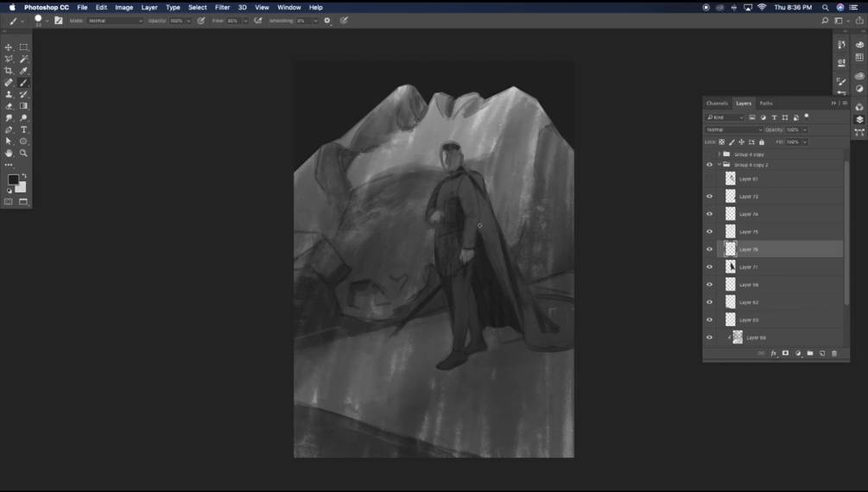Open the Filter menu
Screen dimensions: 868x492
pyautogui.click(x=222, y=7)
